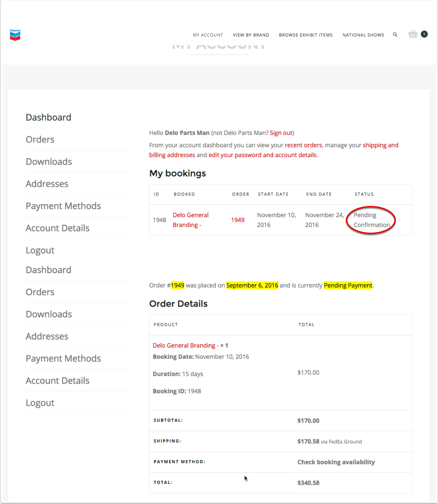Open Delo General Branding link in Order Details
The image size is (438, 504).
pos(185,345)
